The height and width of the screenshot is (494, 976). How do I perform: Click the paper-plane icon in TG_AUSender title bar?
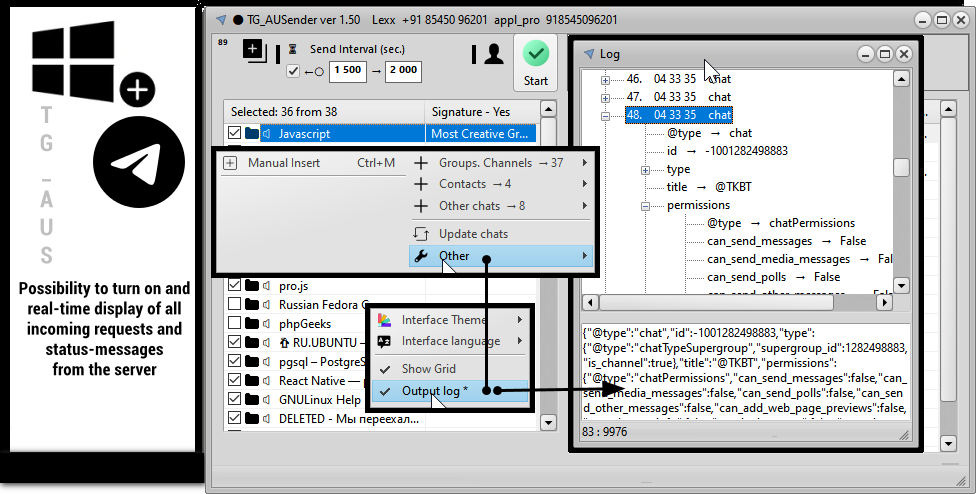coord(221,20)
